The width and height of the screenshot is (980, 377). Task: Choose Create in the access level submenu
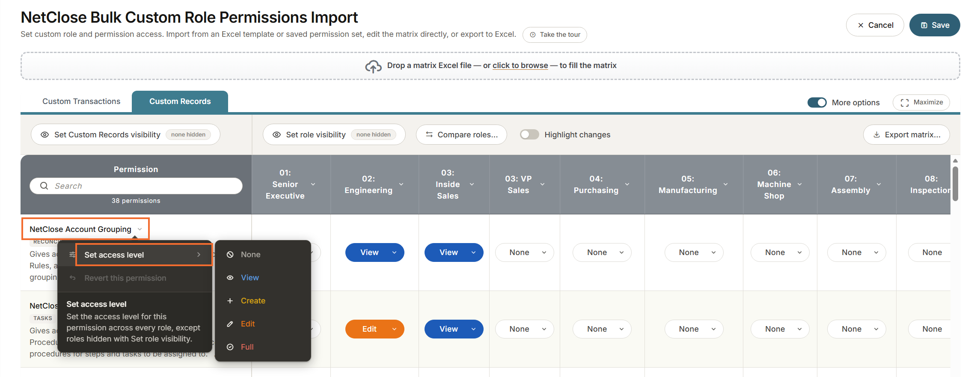pyautogui.click(x=263, y=301)
